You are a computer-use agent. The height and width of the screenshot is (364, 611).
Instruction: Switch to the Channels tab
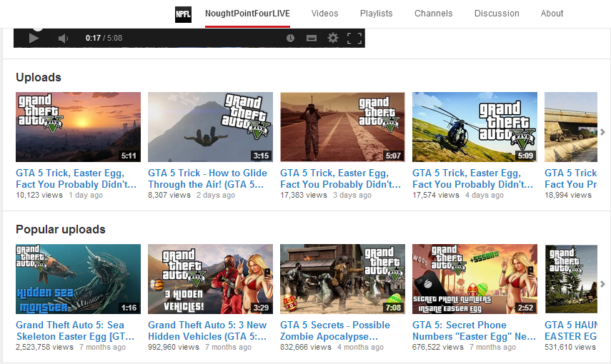coord(433,14)
